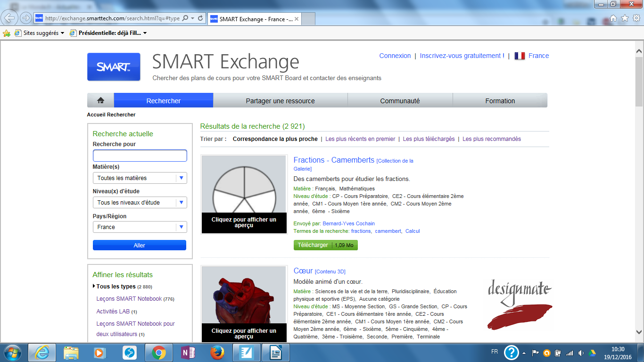Click Inscrivez-vous gratuitement link
The image size is (644, 362).
(x=462, y=56)
